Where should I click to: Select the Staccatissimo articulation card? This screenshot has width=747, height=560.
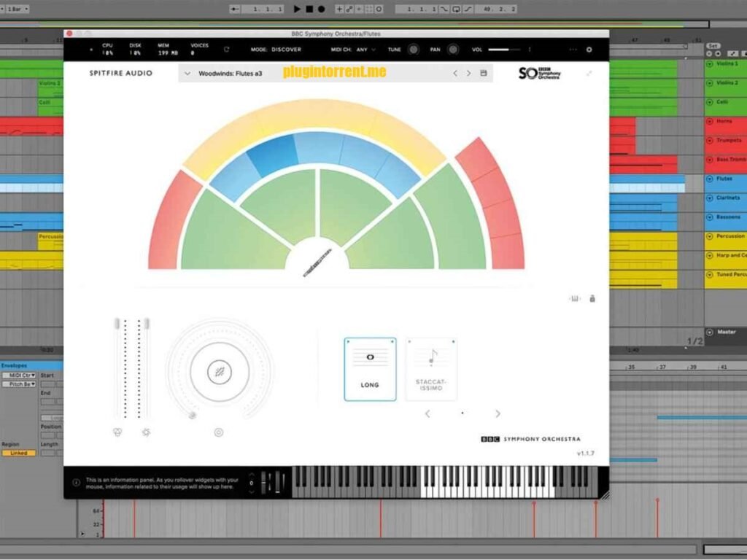(431, 370)
